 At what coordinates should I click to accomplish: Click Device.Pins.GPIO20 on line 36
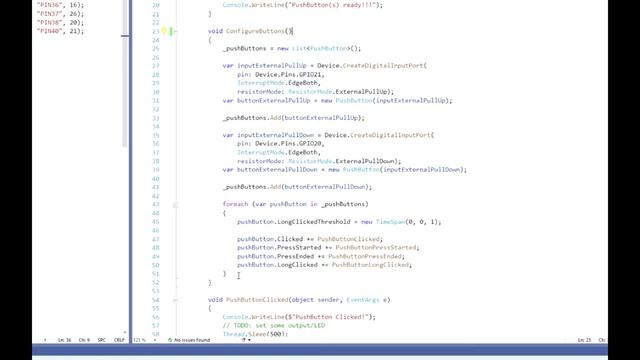click(289, 144)
